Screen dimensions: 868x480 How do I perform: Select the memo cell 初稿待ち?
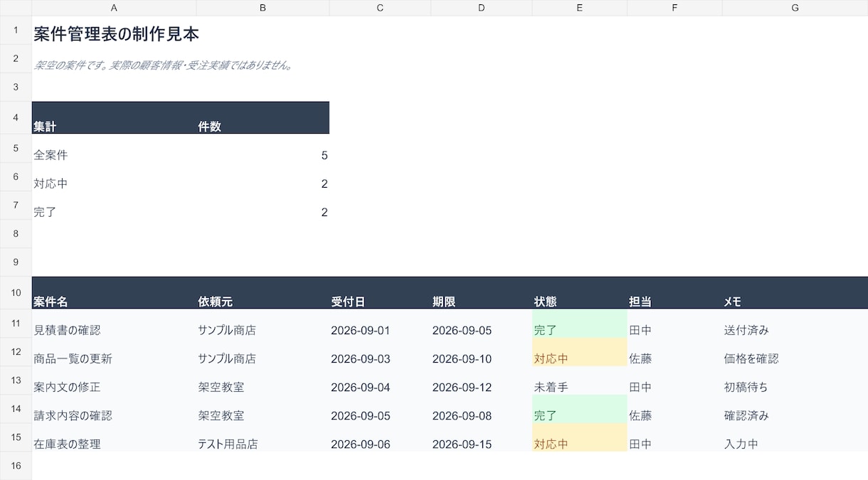795,380
